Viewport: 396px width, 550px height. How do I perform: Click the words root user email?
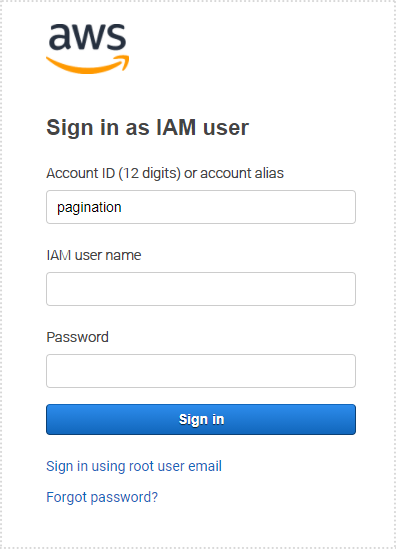pos(175,467)
